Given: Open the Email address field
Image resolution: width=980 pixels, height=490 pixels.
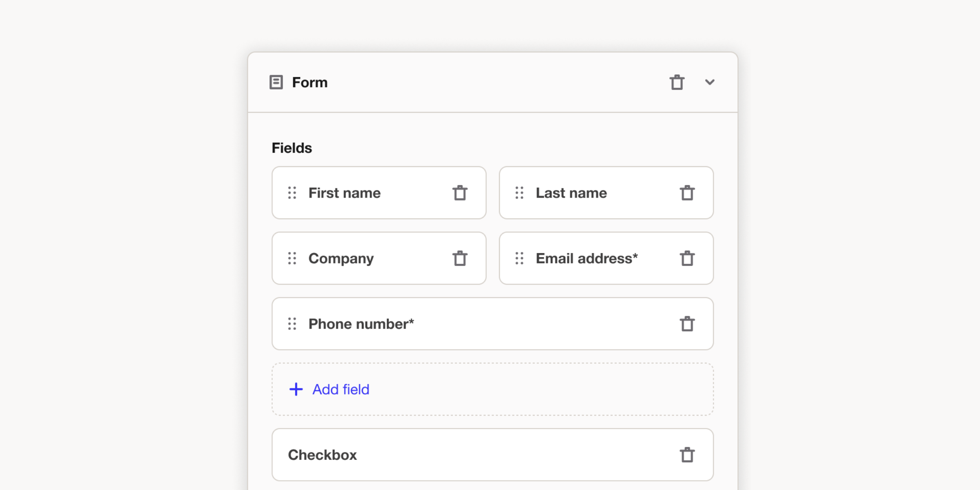Looking at the screenshot, I should 586,258.
